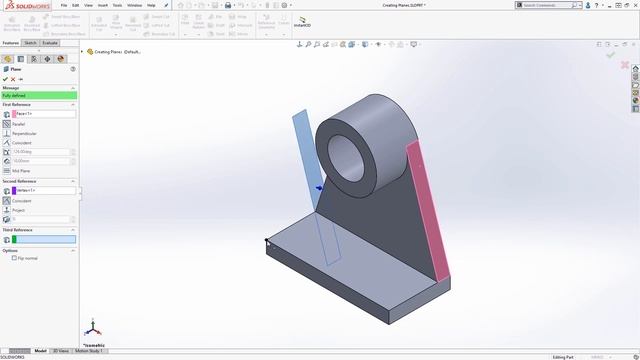Click View Orientation triad icon in heads-up toolbar
The image size is (640, 360).
click(x=299, y=44)
